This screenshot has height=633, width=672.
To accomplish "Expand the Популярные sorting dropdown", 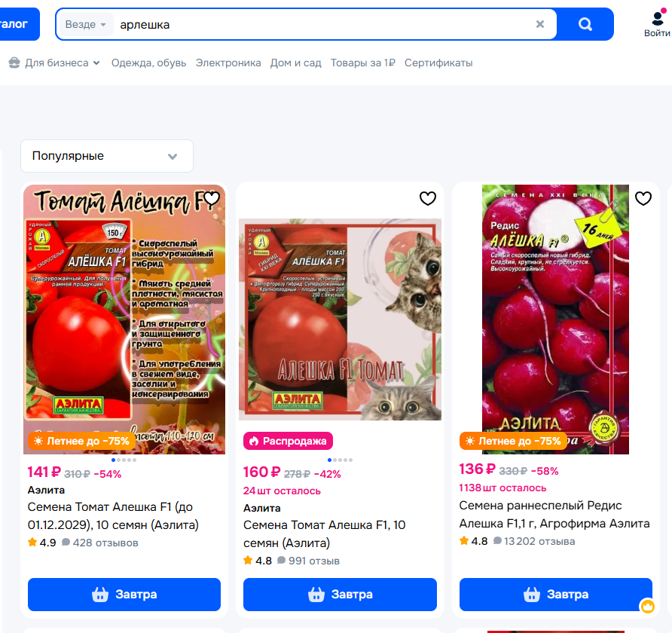I will pos(107,156).
